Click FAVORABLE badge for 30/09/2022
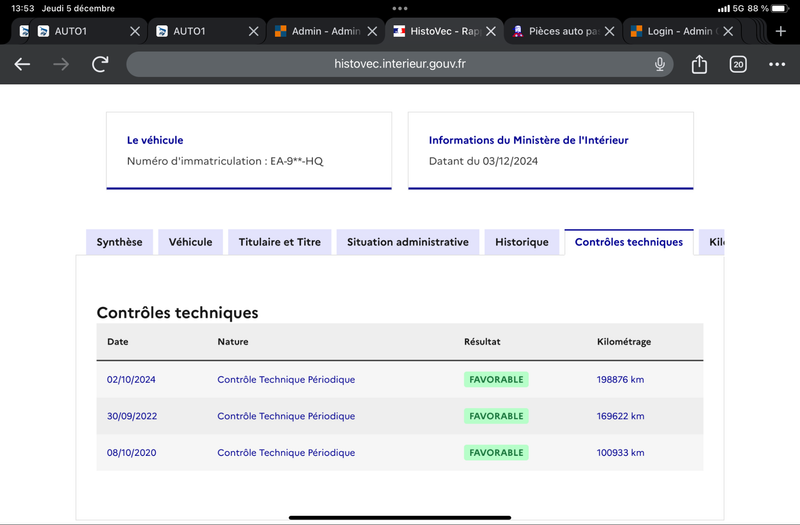 coord(496,416)
